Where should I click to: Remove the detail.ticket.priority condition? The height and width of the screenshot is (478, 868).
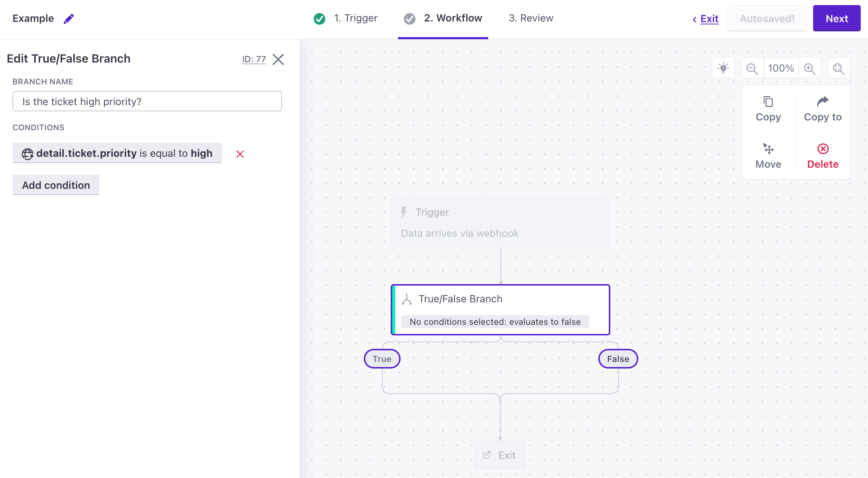click(239, 154)
